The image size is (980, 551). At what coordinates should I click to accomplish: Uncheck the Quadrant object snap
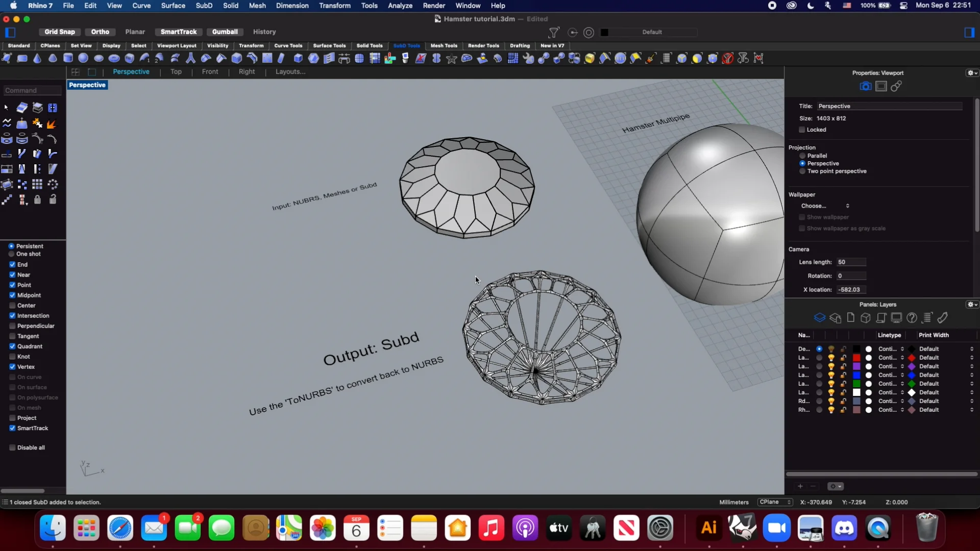(x=12, y=346)
